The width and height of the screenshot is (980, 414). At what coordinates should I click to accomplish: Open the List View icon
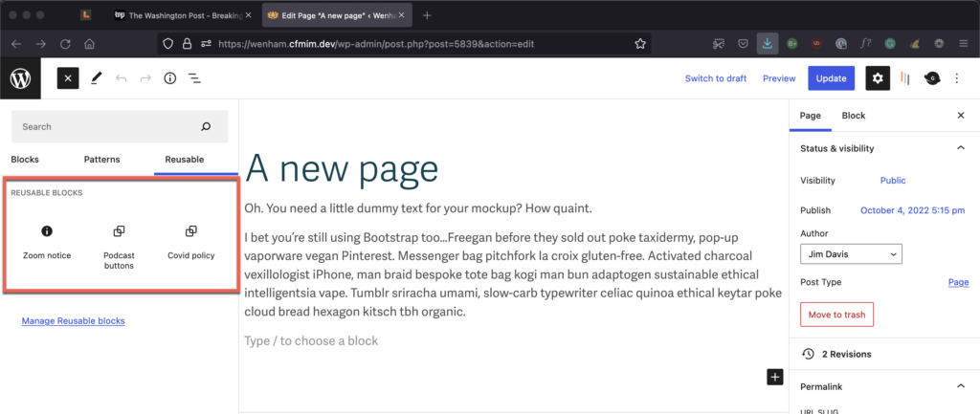pyautogui.click(x=194, y=78)
